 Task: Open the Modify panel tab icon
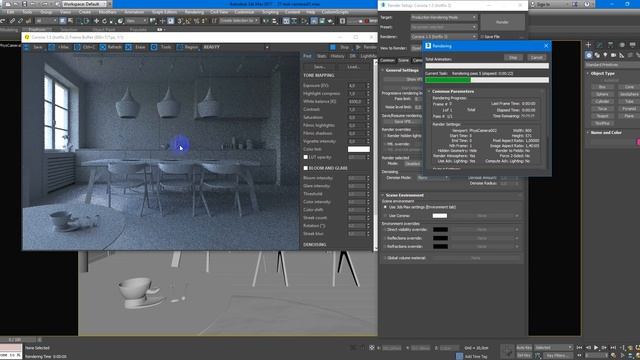(x=599, y=45)
